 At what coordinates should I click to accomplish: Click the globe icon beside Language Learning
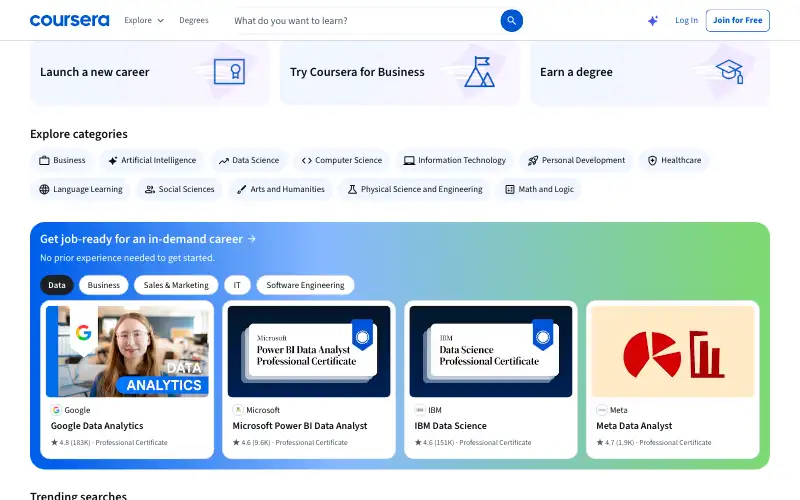(x=44, y=189)
